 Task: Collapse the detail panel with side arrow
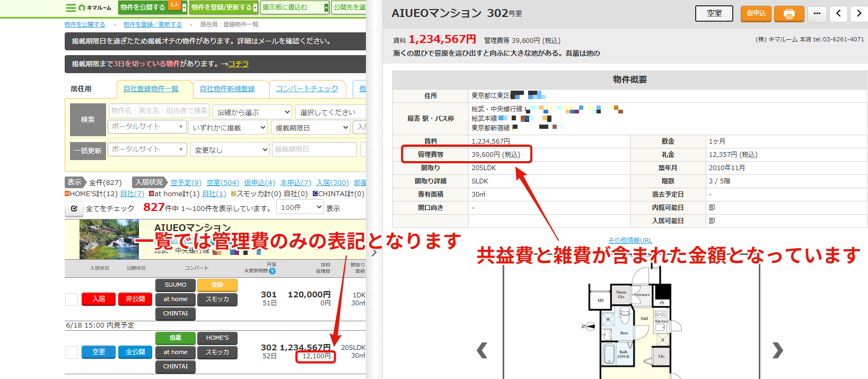point(374,253)
